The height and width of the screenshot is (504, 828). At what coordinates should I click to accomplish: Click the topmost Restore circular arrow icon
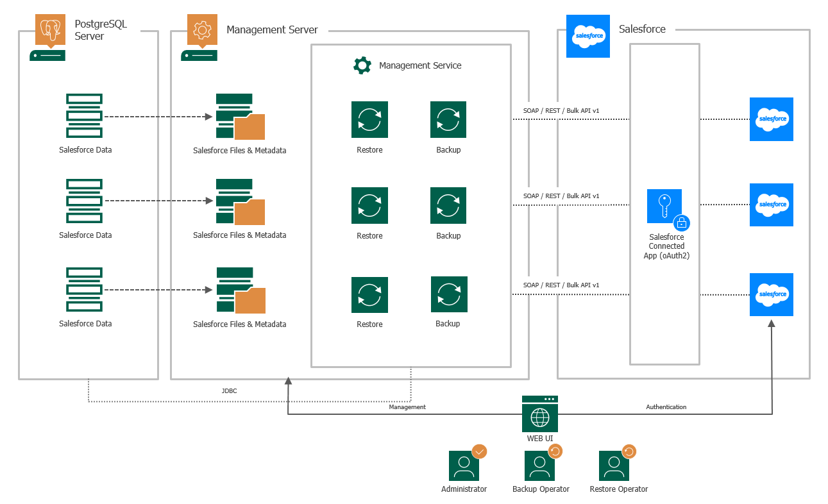[x=369, y=119]
